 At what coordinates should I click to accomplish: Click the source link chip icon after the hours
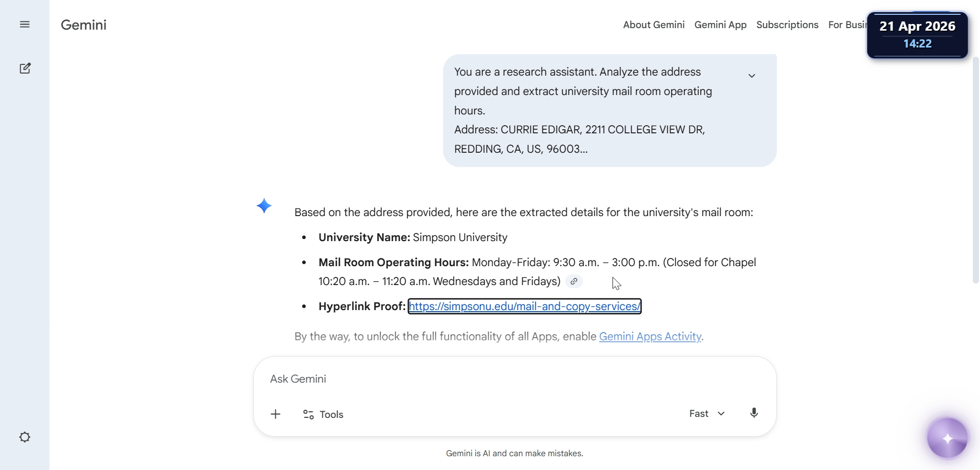tap(574, 281)
